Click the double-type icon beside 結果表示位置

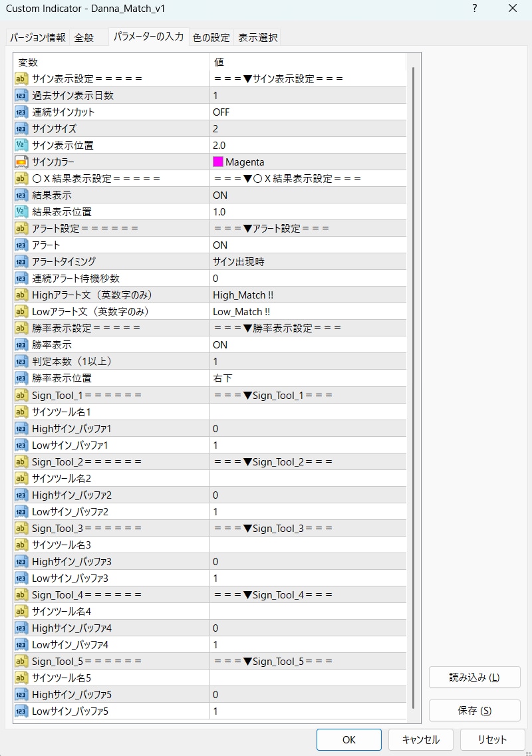tap(21, 211)
